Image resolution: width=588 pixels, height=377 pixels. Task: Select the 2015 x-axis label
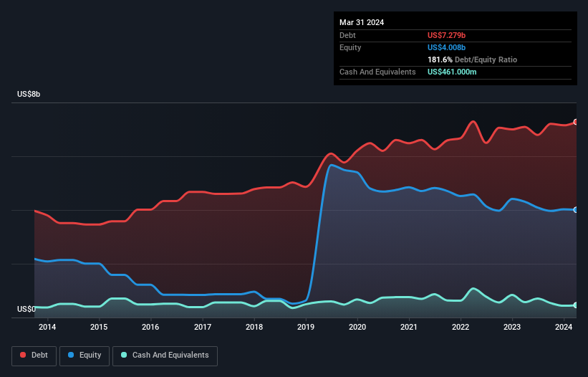[x=99, y=327]
